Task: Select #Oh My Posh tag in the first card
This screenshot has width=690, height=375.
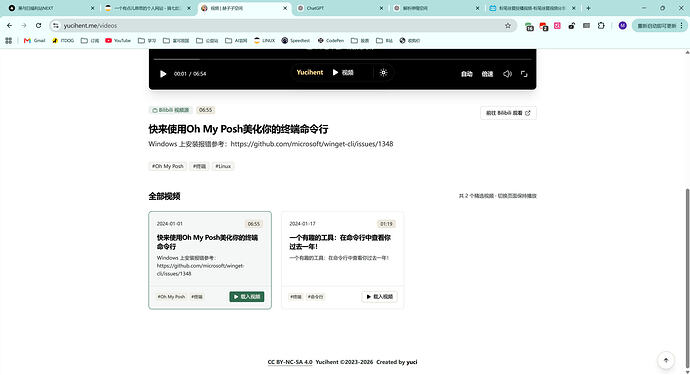Action: coord(172,297)
